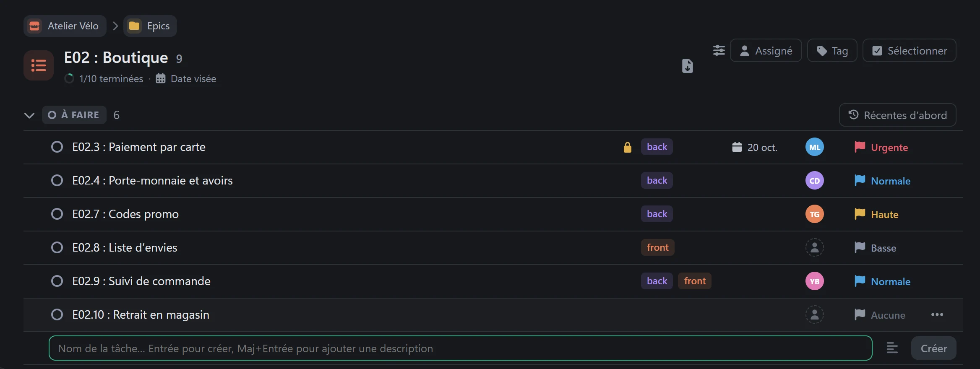Open the 20 oct. due date picker

coord(755,147)
